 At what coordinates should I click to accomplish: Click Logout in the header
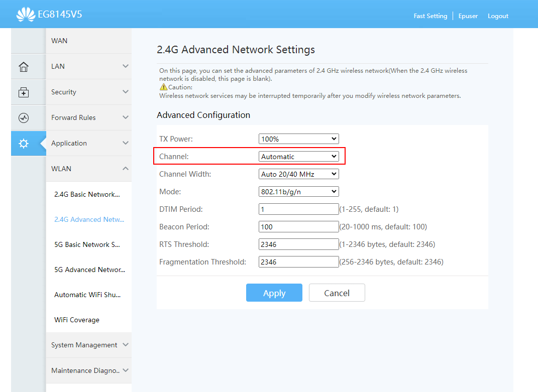tap(498, 16)
